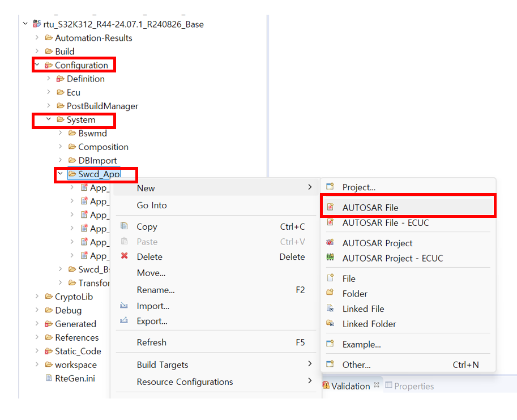Click the AUTOSAR File icon in submenu
517x420 pixels.
(x=330, y=208)
